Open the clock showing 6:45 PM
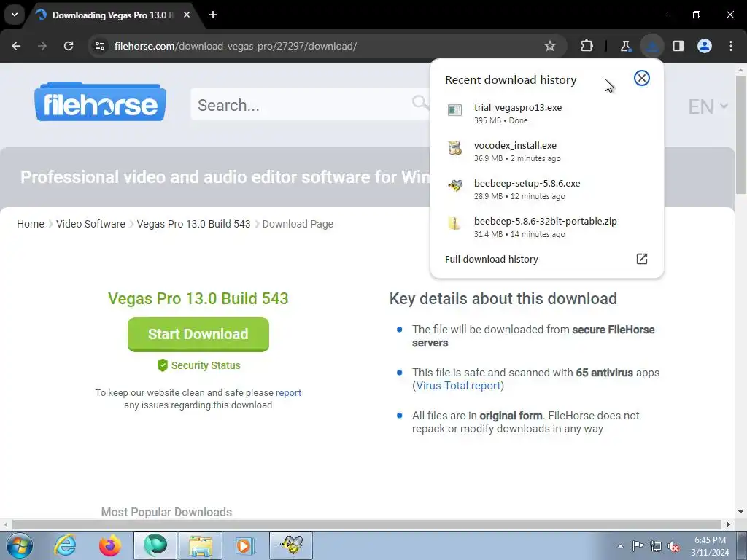 [710, 546]
